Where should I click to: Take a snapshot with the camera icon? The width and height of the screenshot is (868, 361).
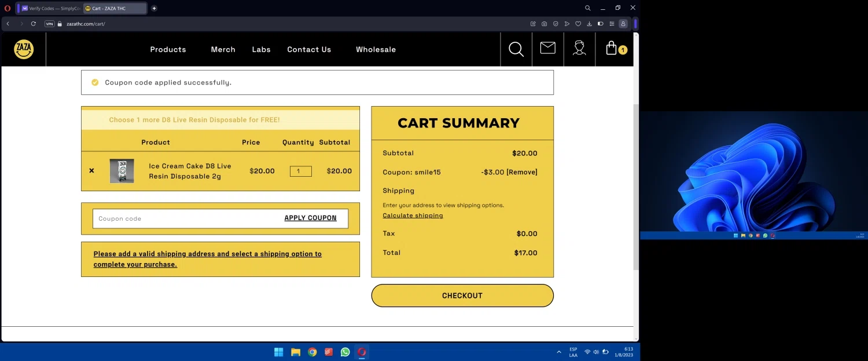545,24
